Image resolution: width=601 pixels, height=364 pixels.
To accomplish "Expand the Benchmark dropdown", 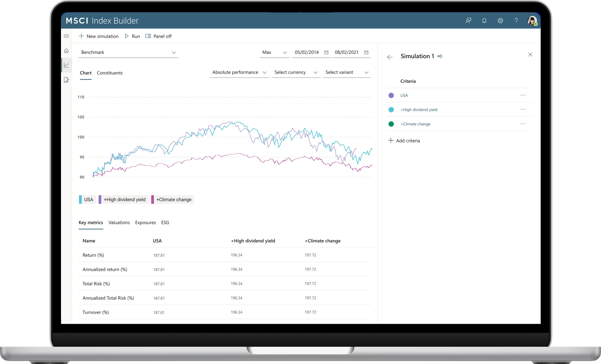I will pos(129,52).
